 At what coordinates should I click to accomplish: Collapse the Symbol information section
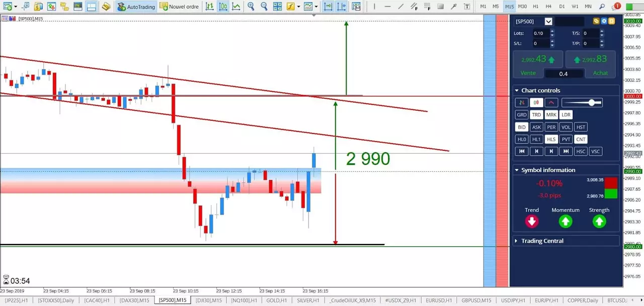[x=517, y=170]
